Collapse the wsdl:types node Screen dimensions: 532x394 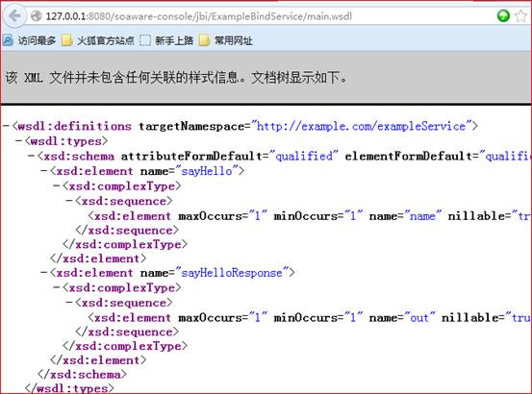pyautogui.click(x=19, y=141)
